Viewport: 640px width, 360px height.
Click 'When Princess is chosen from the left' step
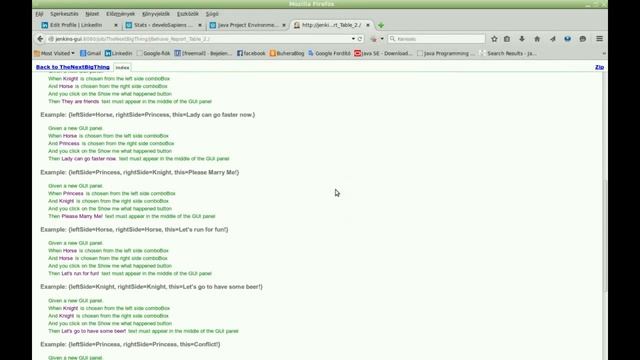pyautogui.click(x=112, y=193)
